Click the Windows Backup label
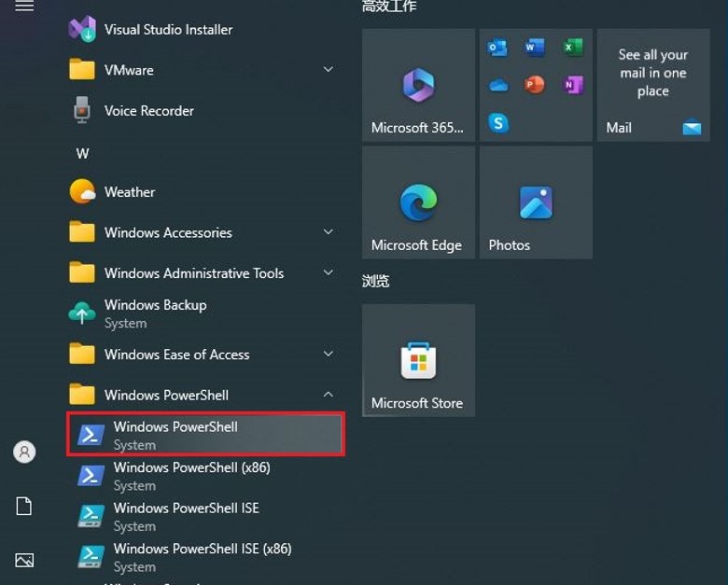This screenshot has width=728, height=585. pyautogui.click(x=156, y=305)
